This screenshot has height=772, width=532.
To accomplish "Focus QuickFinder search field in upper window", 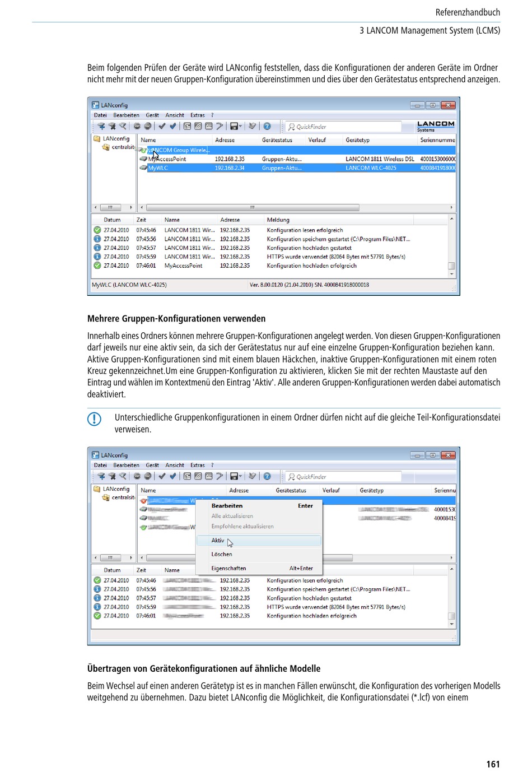I will click(x=343, y=127).
